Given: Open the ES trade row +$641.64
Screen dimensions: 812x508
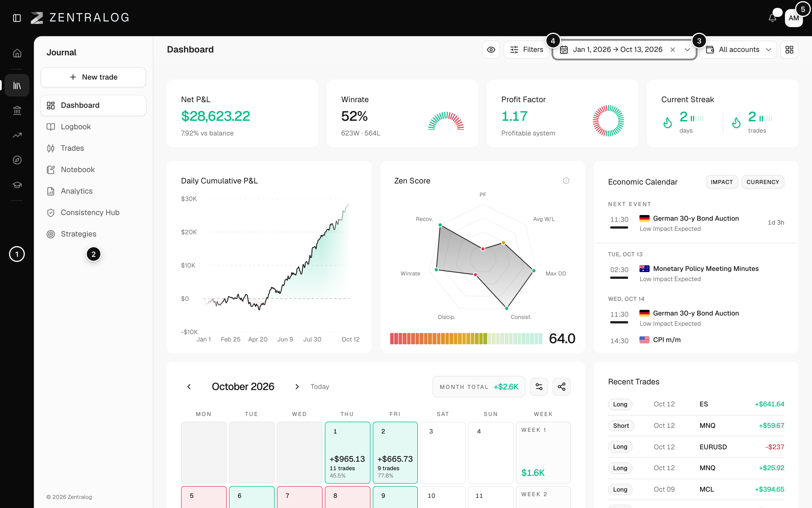Looking at the screenshot, I should [x=696, y=404].
